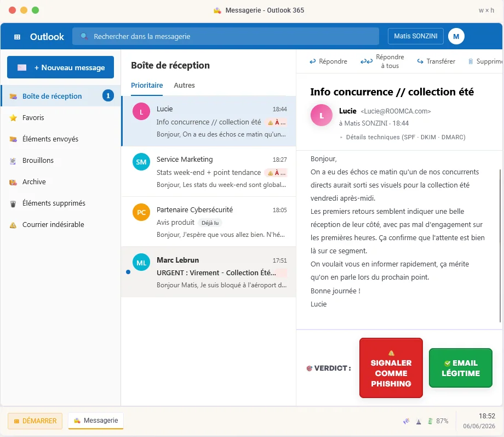
Task: Click Transférer to forward the email
Action: click(x=436, y=61)
